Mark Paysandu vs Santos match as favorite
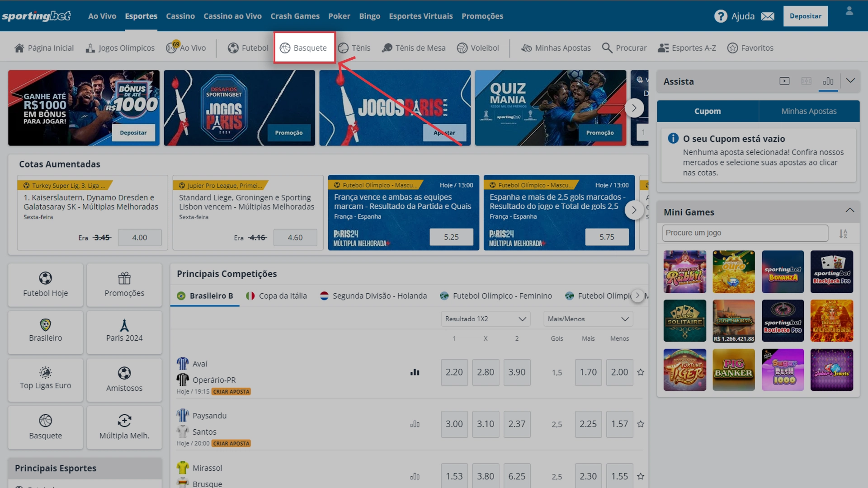The image size is (868, 488). tap(640, 424)
